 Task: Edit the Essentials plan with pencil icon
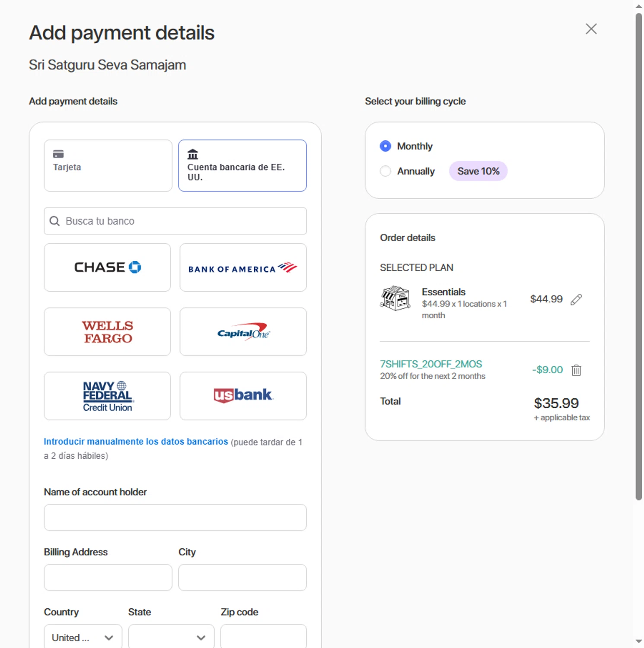(x=577, y=299)
